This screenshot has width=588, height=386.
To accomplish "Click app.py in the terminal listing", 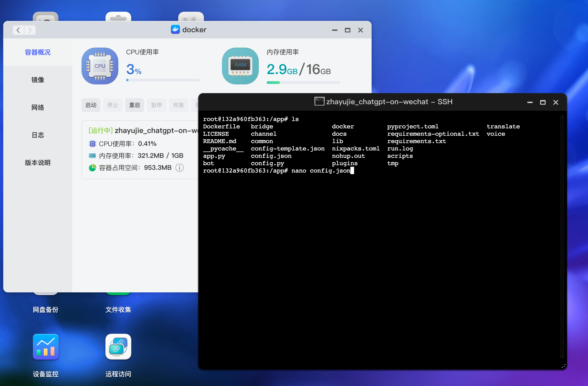I will (214, 156).
